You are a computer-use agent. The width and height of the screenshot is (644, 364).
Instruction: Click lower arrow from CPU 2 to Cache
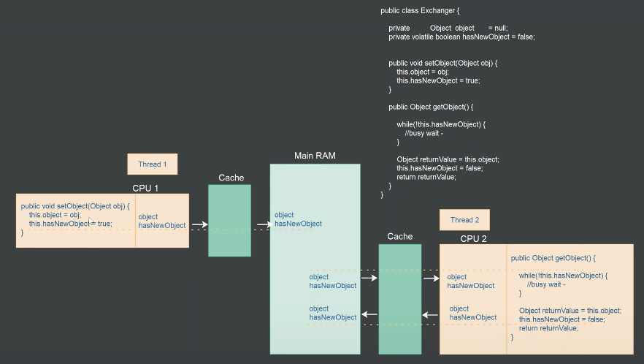pyautogui.click(x=430, y=316)
